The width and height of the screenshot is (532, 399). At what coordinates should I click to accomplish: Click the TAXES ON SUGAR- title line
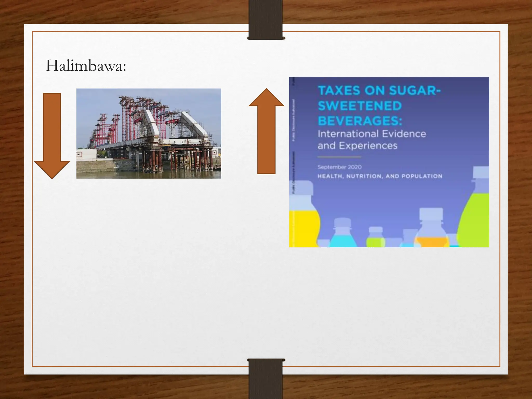pos(379,91)
